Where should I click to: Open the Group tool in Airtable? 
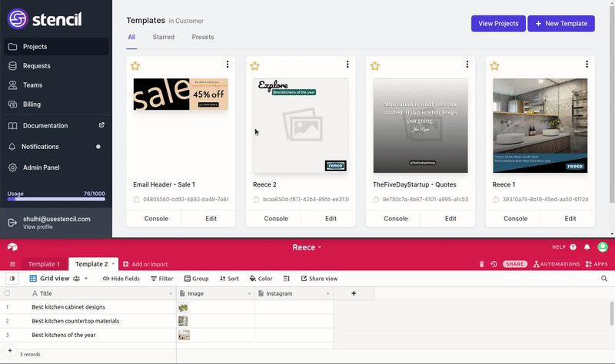[197, 279]
